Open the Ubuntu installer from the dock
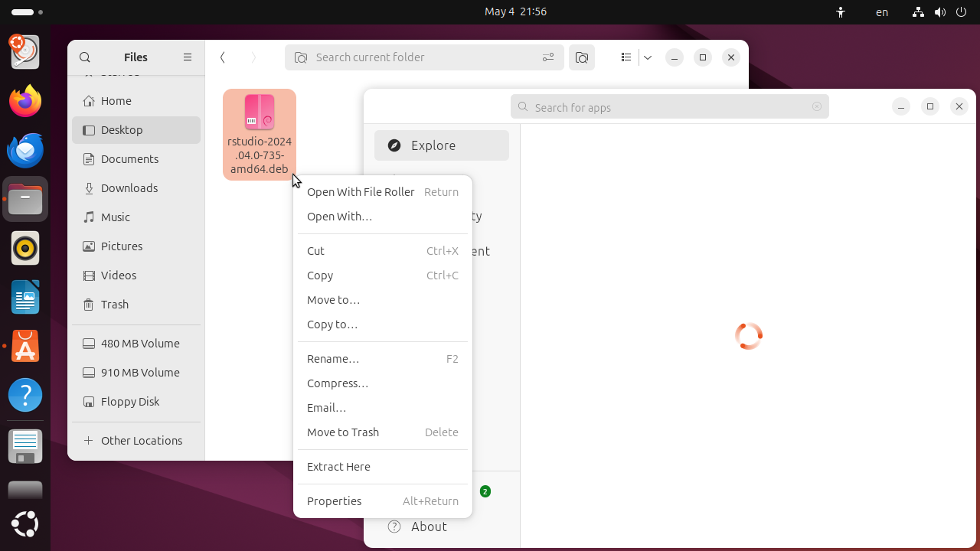 click(25, 52)
